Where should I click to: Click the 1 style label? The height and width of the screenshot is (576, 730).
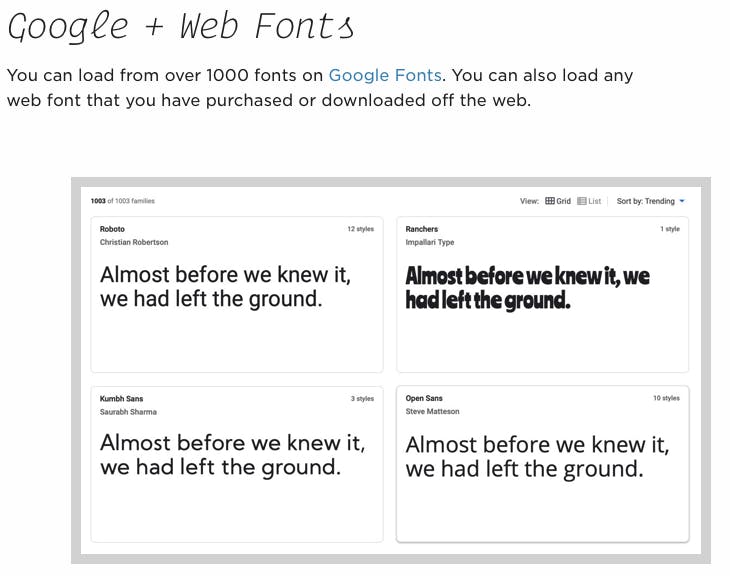(x=670, y=229)
